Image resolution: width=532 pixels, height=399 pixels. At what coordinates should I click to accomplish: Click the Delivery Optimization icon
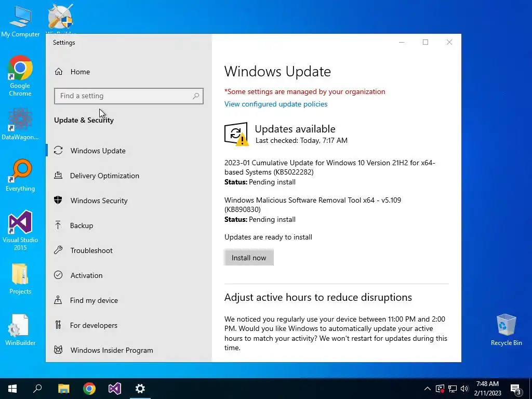[x=58, y=176]
